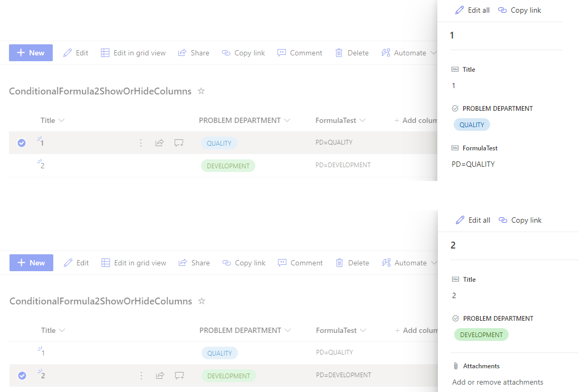Click the Delete trash icon in toolbar
Image resolution: width=584 pixels, height=392 pixels.
[x=339, y=53]
